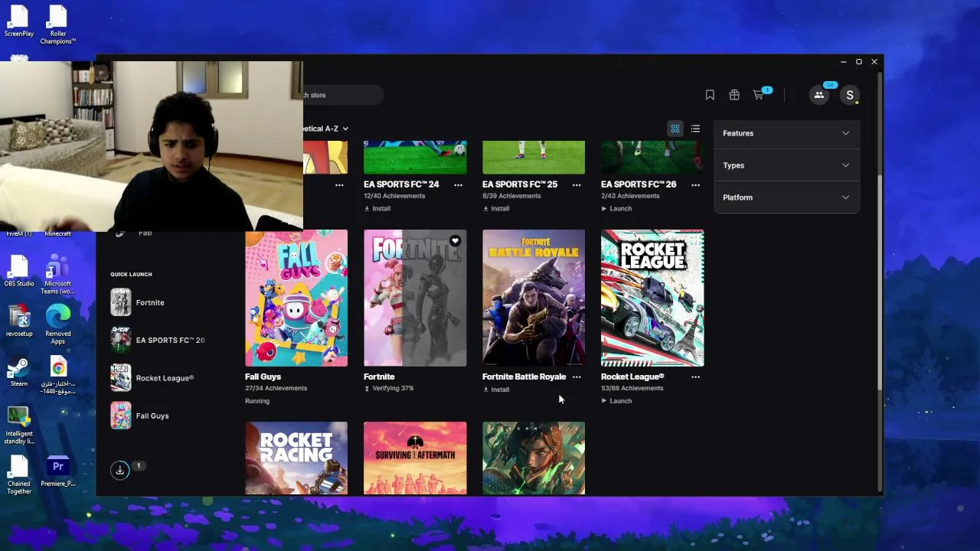Image resolution: width=980 pixels, height=551 pixels.
Task: Launch Rocket League
Action: tap(616, 401)
